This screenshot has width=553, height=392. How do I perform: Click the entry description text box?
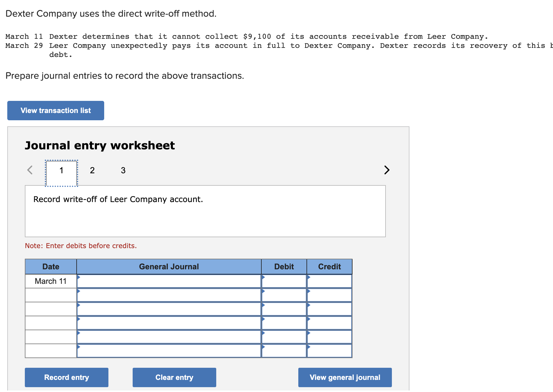pyautogui.click(x=205, y=211)
